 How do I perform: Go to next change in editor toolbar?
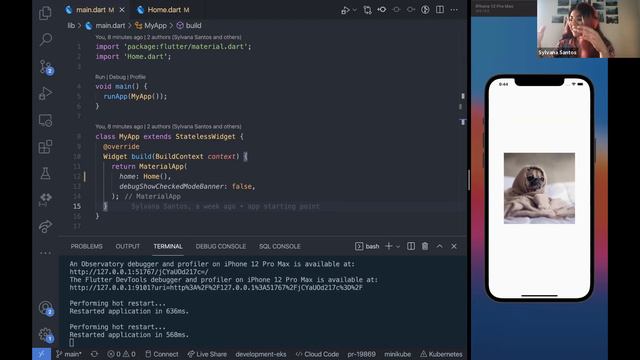[x=411, y=9]
